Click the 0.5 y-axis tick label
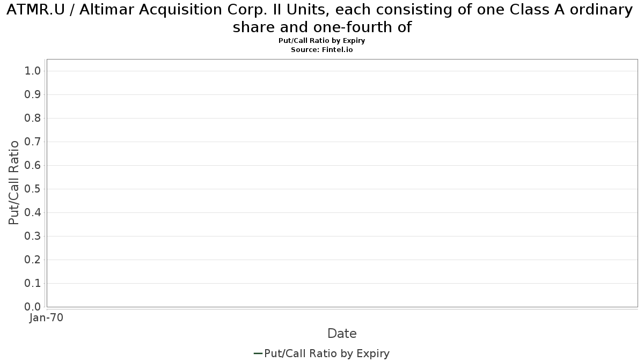Image resolution: width=644 pixels, height=362 pixels. click(33, 189)
